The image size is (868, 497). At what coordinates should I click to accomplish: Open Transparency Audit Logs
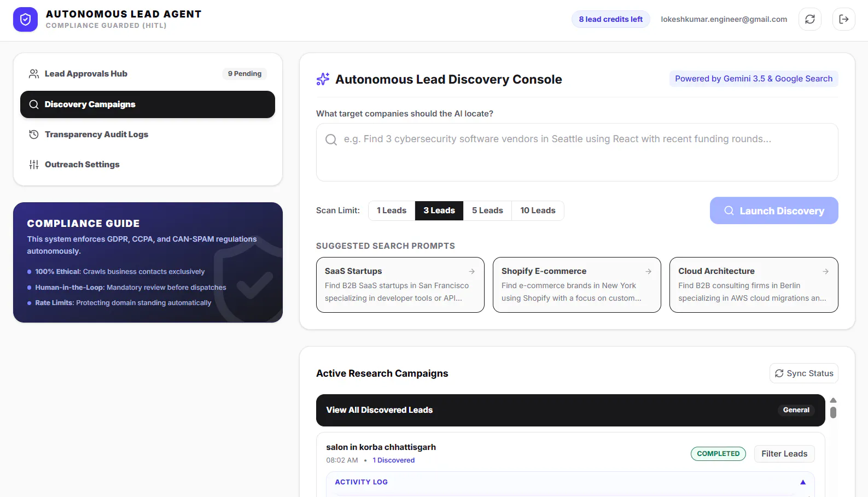tap(148, 135)
